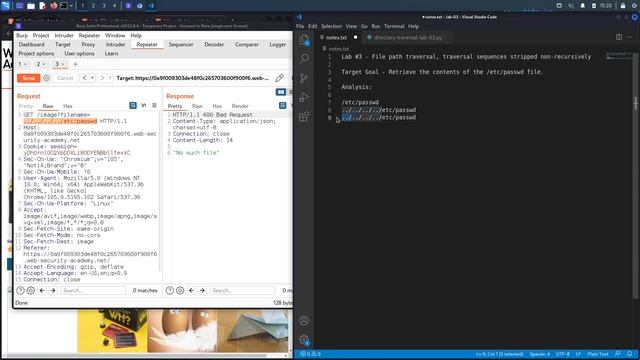
Task: Open request history back dropdown arrow
Action: (x=92, y=78)
